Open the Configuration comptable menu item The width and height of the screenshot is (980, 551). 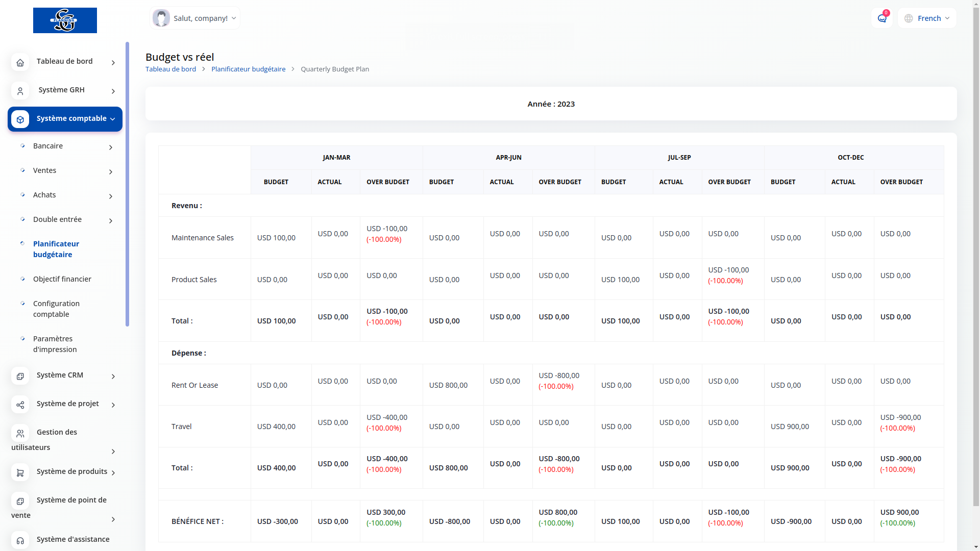[x=56, y=309]
